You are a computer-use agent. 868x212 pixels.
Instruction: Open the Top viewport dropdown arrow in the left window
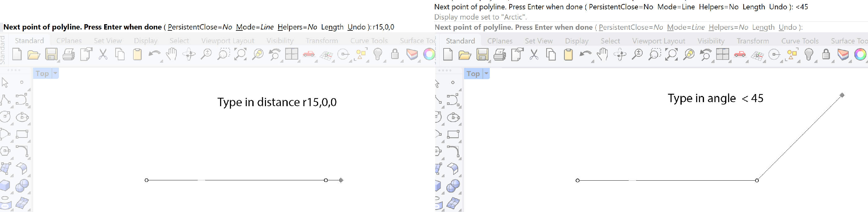tap(55, 73)
